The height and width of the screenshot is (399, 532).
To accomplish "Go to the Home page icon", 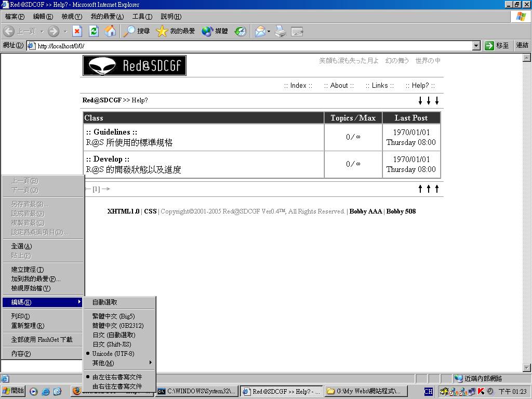I will click(x=110, y=31).
